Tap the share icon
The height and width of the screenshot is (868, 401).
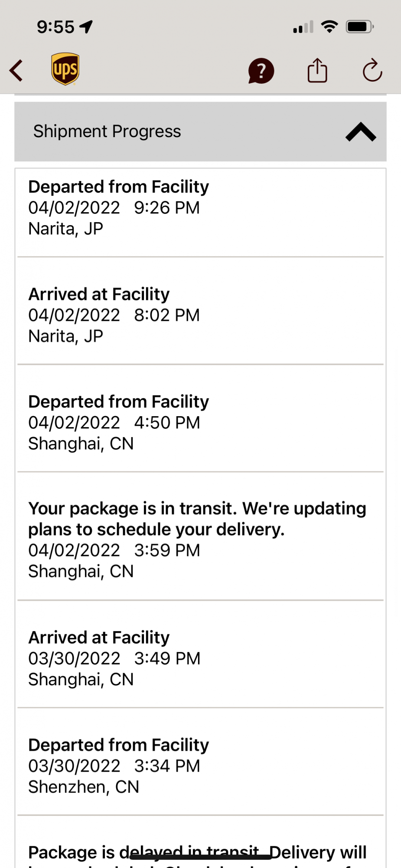317,70
